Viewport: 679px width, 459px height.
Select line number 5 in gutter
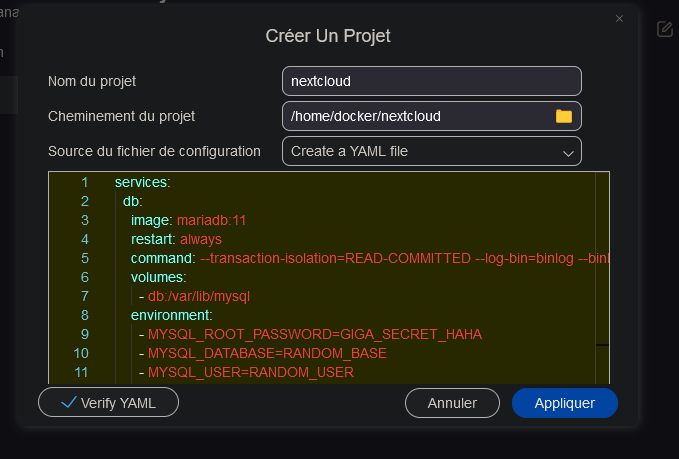pyautogui.click(x=85, y=259)
